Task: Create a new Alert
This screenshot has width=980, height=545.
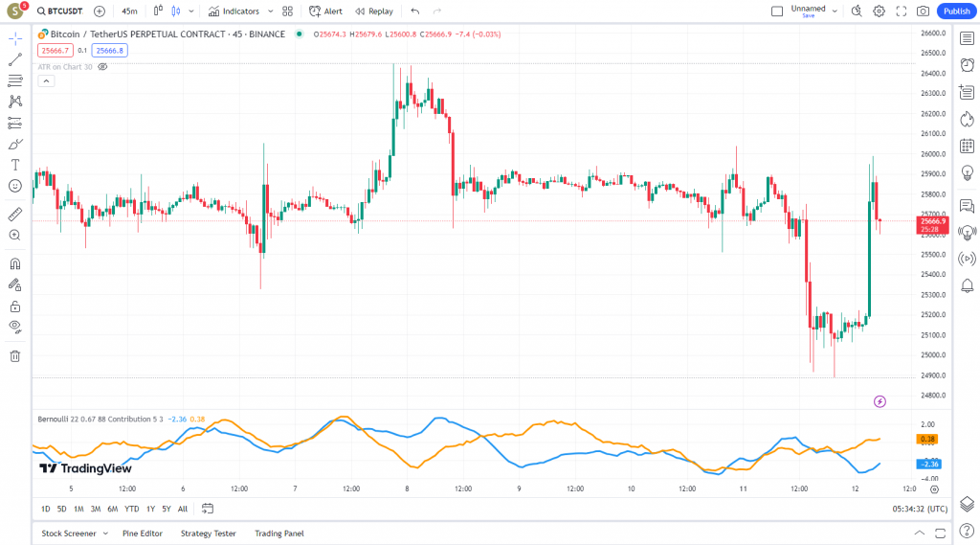Action: [x=325, y=11]
